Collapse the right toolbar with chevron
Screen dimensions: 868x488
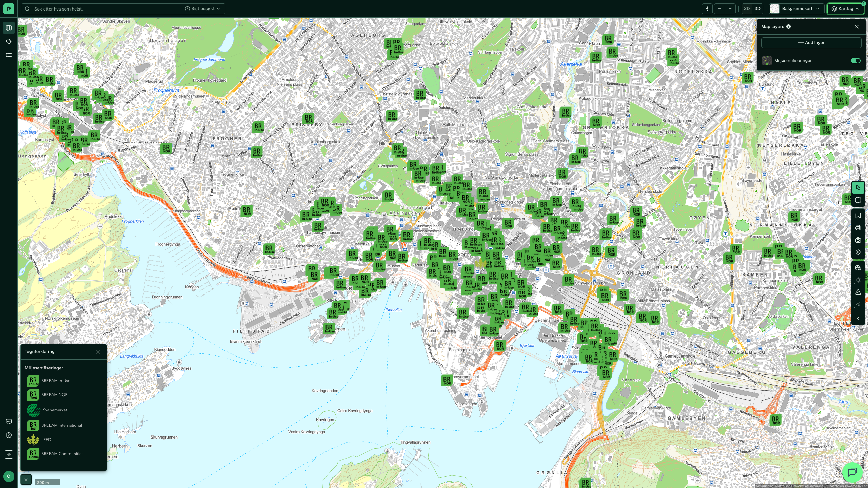(858, 318)
